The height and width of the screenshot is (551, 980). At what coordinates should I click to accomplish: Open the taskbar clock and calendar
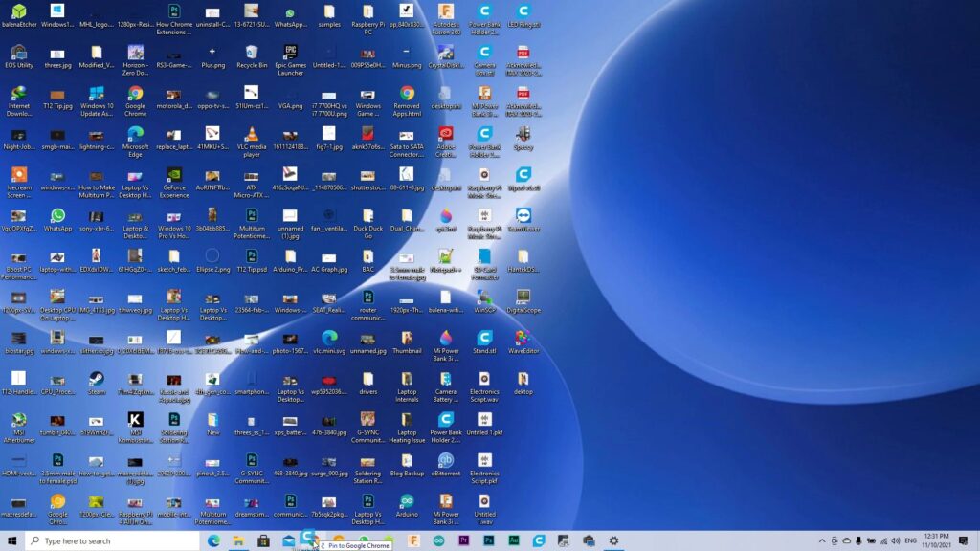tap(936, 540)
